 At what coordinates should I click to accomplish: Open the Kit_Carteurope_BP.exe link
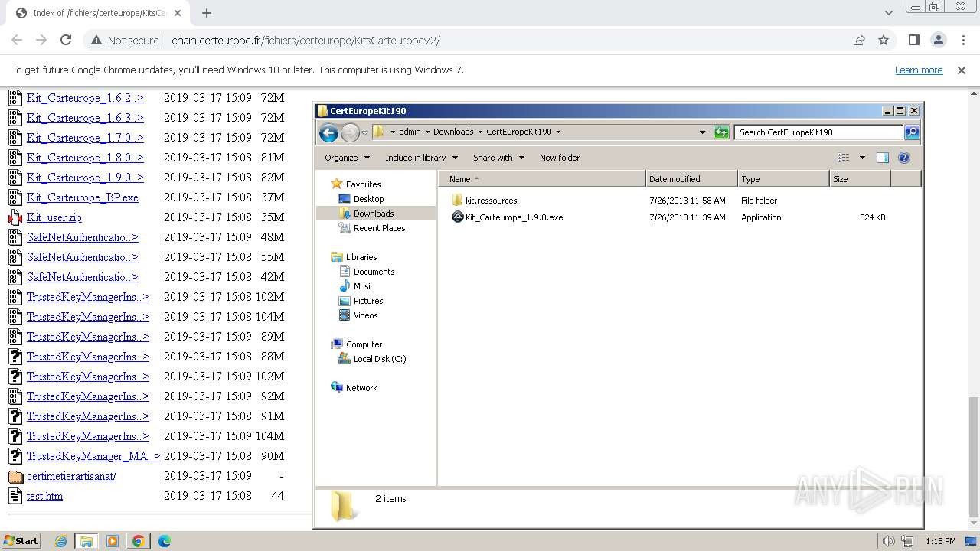coord(83,197)
